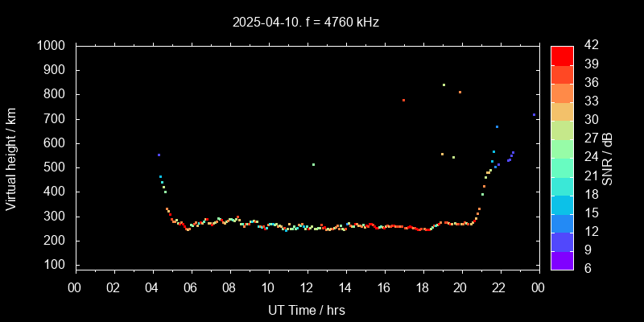This screenshot has width=644, height=322.
Task: Click the '06' tick label on time axis
Action: (190, 287)
